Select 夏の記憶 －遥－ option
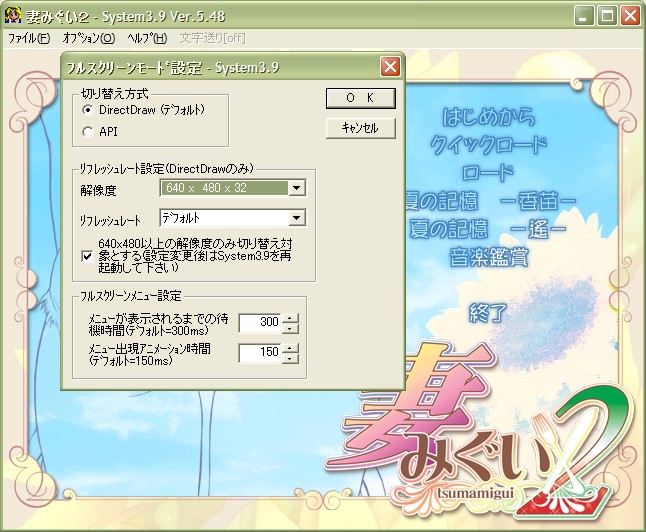Viewport: 646px width, 532px height. [x=488, y=229]
